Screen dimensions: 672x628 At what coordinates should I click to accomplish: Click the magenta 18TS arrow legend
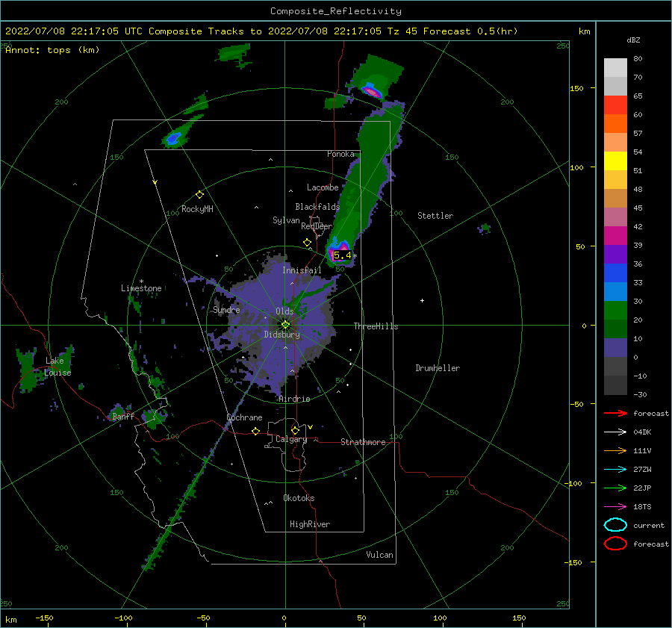point(615,507)
